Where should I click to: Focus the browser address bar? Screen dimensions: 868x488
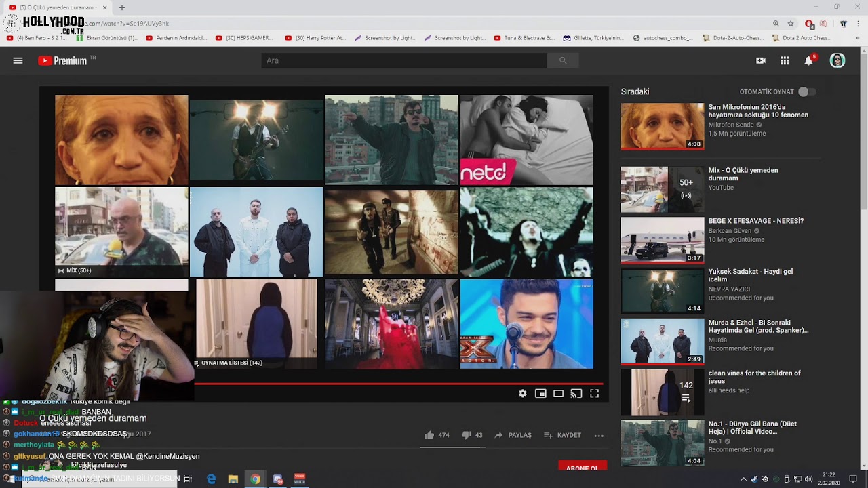click(407, 24)
